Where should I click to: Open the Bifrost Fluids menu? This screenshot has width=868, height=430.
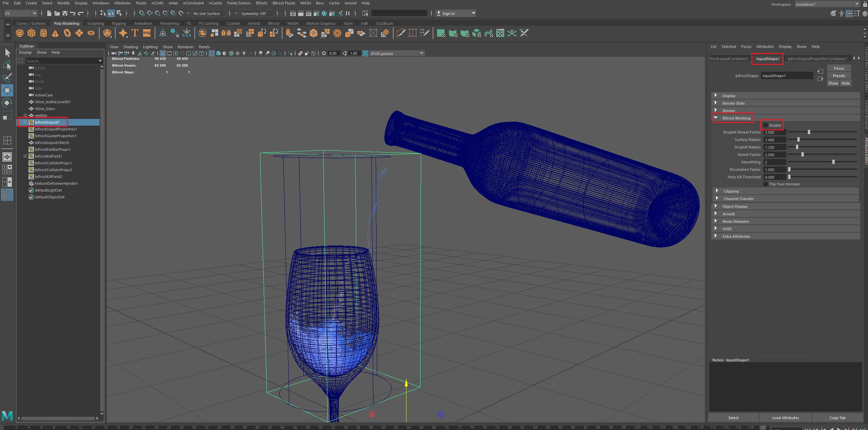click(x=283, y=3)
